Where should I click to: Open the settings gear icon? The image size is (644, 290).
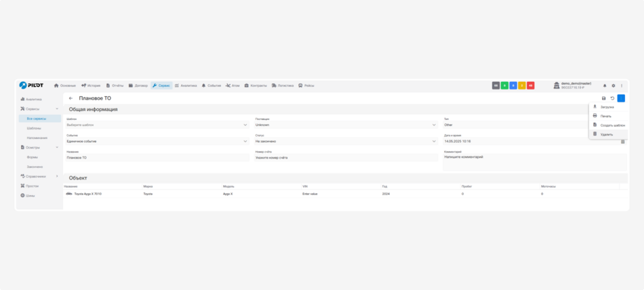[x=613, y=85]
